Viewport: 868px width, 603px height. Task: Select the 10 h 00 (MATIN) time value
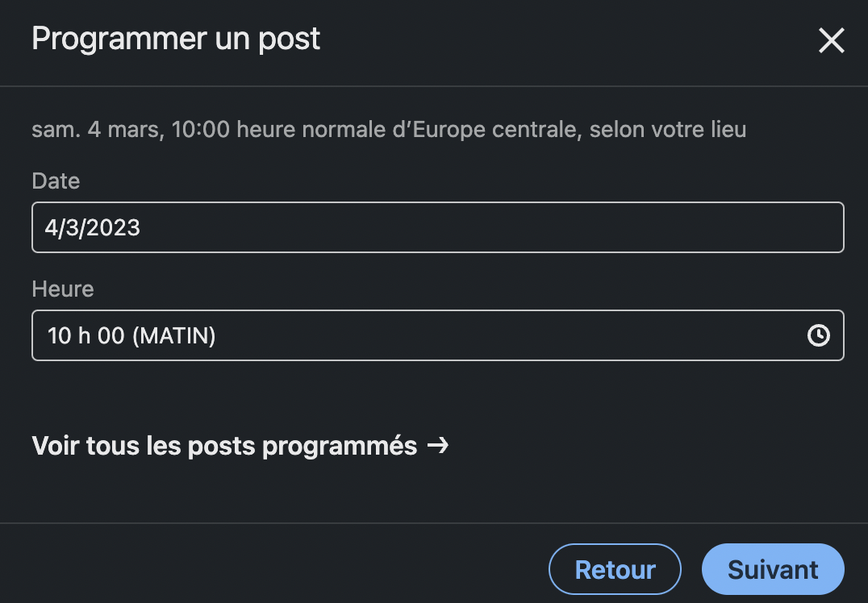131,335
